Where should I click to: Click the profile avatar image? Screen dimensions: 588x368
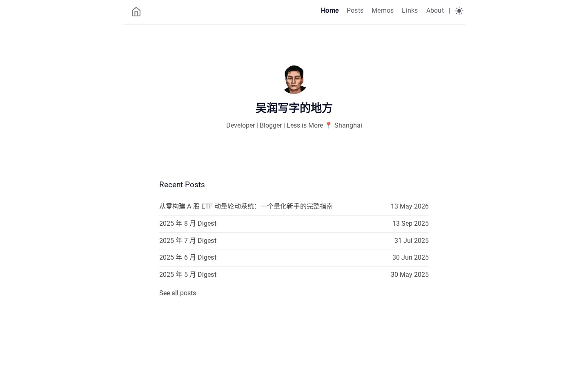tap(294, 80)
